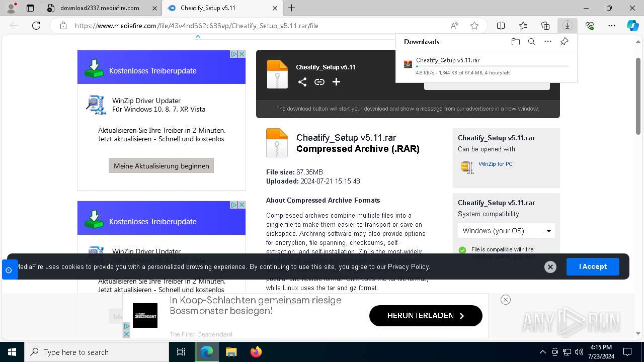Close the Cheatify_Setup v5.11 tab
The image size is (644, 362).
point(275,8)
